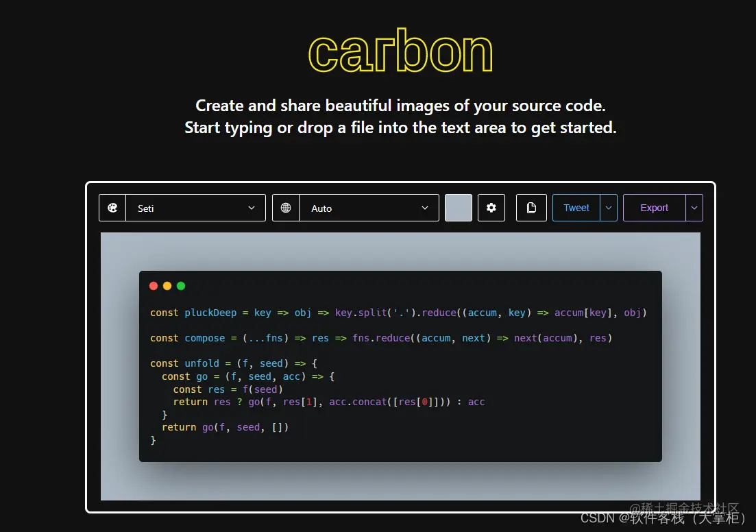The width and height of the screenshot is (756, 532).
Task: Click the language globe icon
Action: coord(286,208)
